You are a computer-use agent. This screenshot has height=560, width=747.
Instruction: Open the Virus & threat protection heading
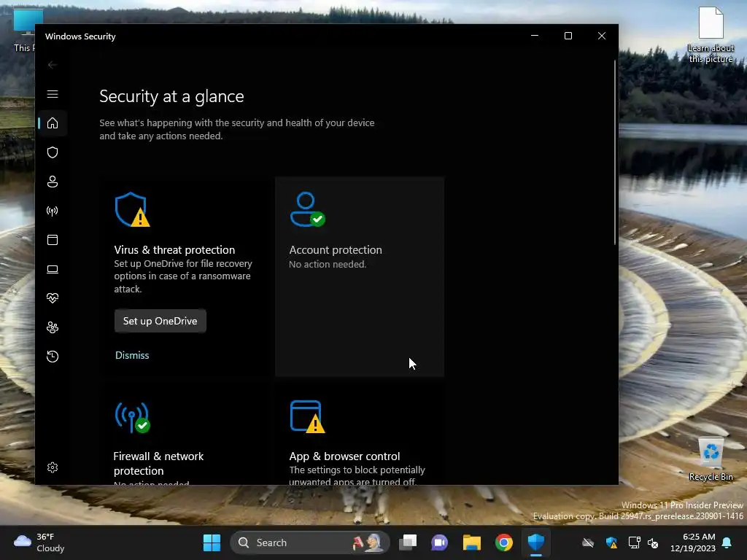(174, 250)
